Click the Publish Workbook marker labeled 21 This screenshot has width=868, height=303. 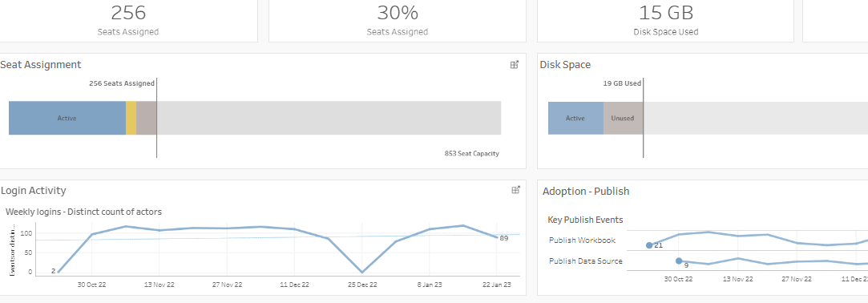point(648,245)
